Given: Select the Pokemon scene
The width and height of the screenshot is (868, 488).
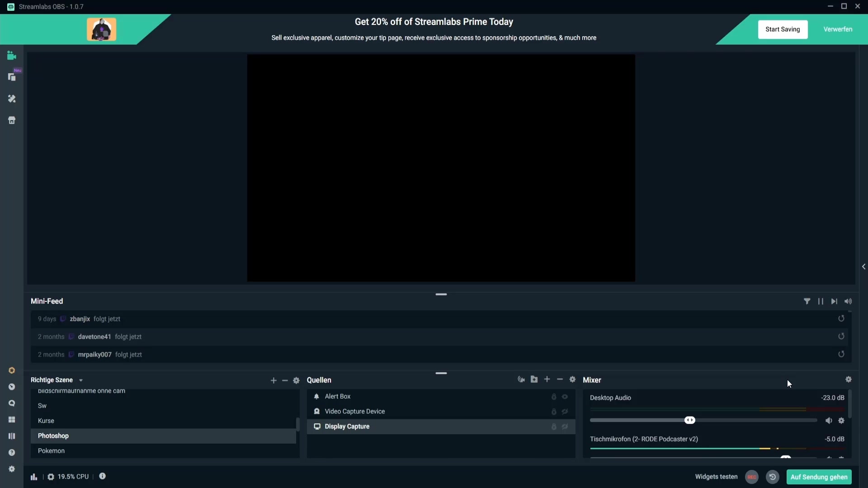Looking at the screenshot, I should pyautogui.click(x=51, y=451).
